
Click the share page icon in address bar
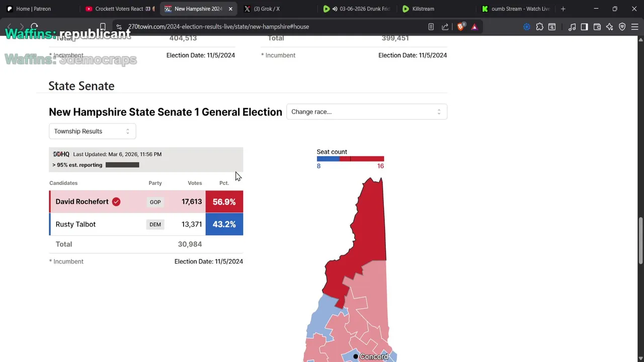445,27
